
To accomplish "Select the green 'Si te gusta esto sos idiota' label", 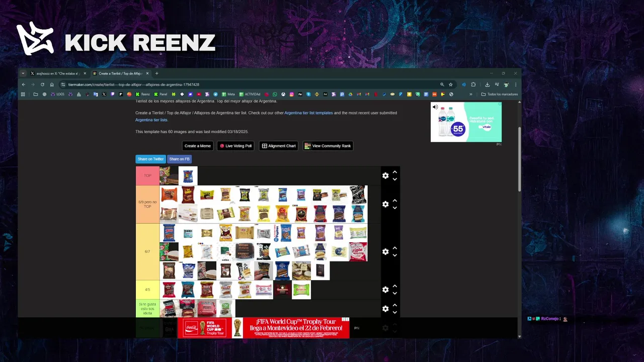I will [x=147, y=309].
